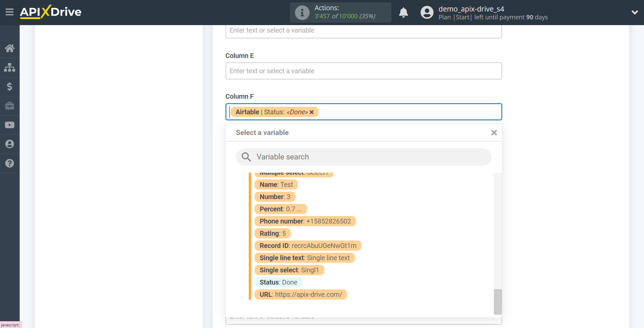Click the search magnifier icon
The width and height of the screenshot is (644, 328).
[246, 157]
